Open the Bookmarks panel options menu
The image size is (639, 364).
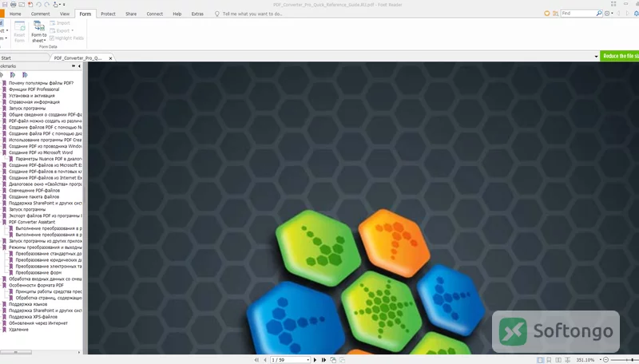(73, 66)
